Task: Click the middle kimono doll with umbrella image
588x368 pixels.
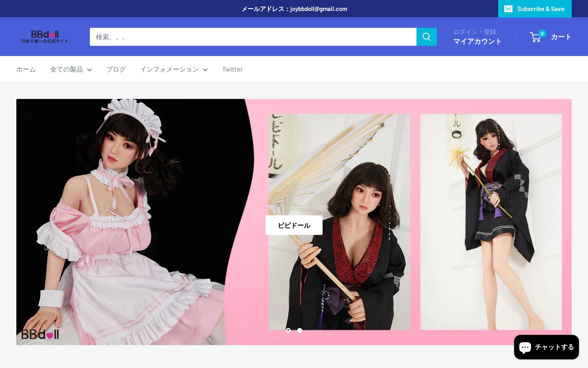Action: (339, 222)
